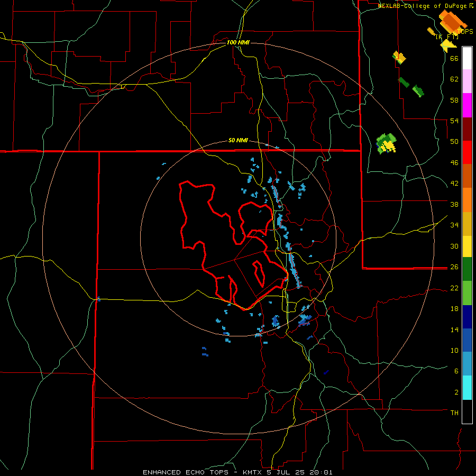Click the '10' legend value
Viewport: 476px width, 476px height.
454,350
